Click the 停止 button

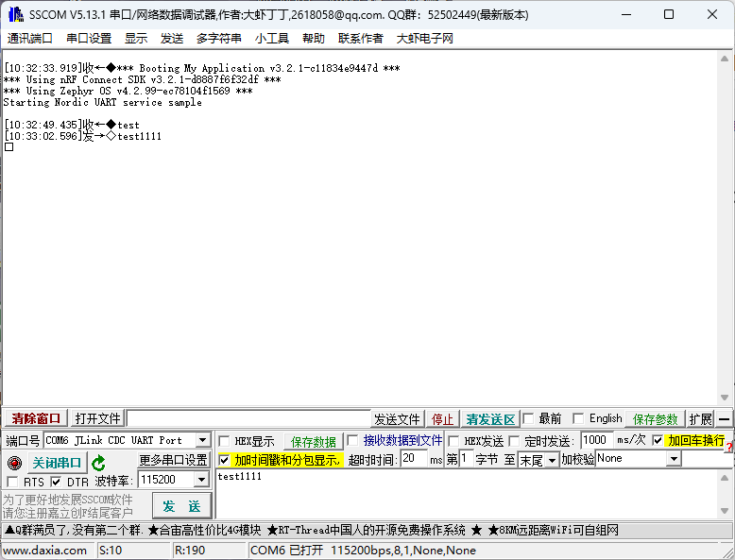pos(442,419)
